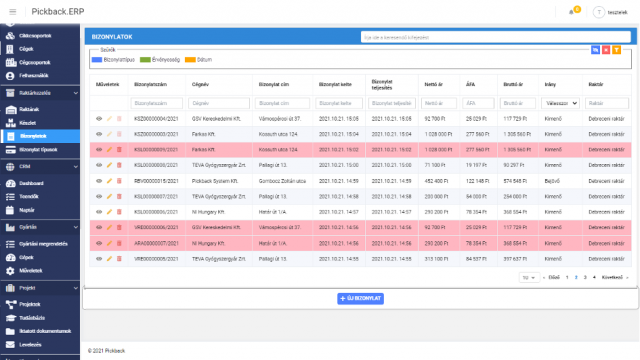View document VRE00000005/2021 via the eye icon
Image resolution: width=640 pixels, height=360 pixels.
[99, 259]
